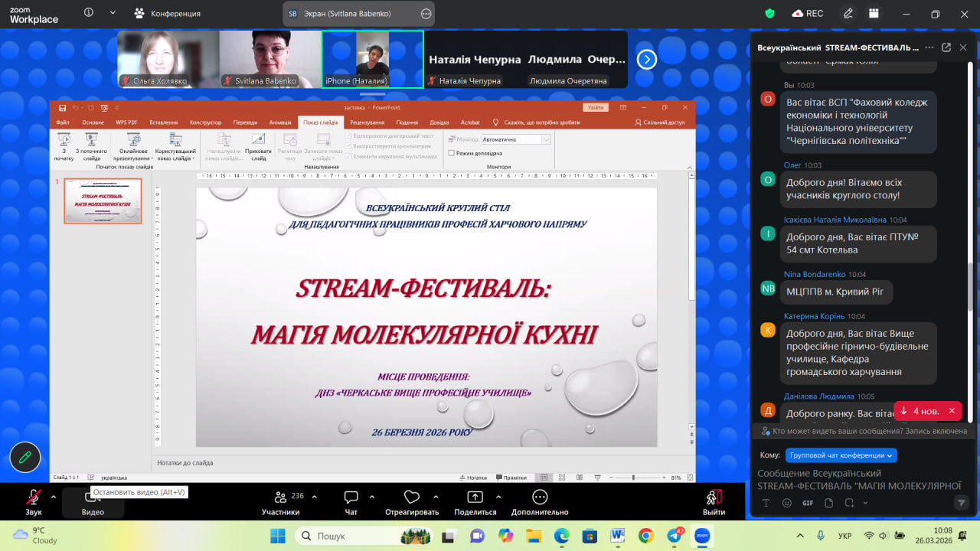Screen dimensions: 980x551
Task: Expand the chevron next to Поделиться
Action: click(x=498, y=497)
